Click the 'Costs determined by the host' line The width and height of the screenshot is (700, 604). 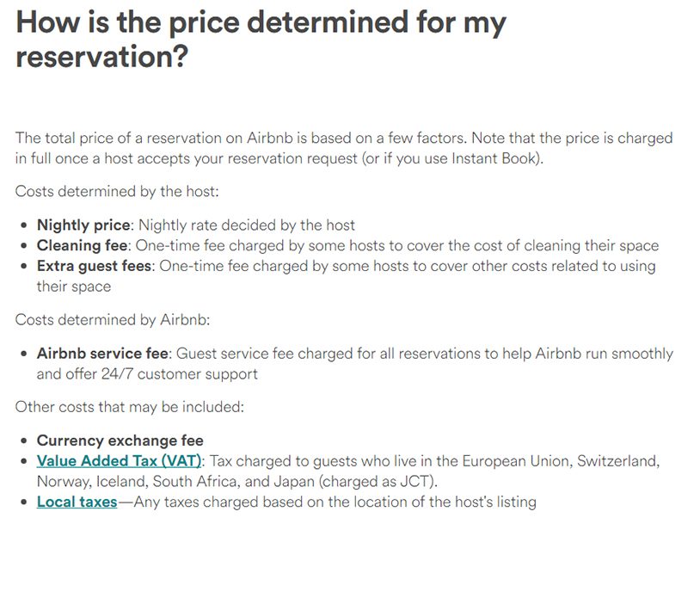[x=117, y=191]
